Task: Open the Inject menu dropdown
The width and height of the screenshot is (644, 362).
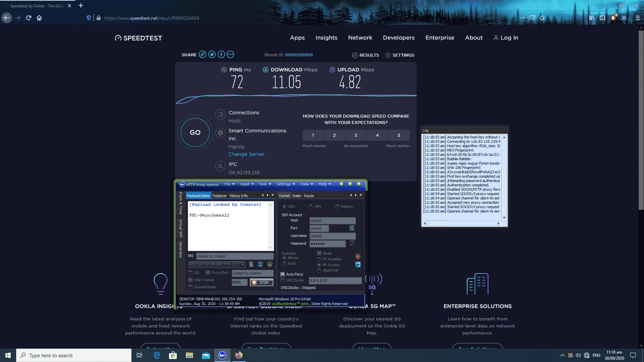Action: click(247, 184)
